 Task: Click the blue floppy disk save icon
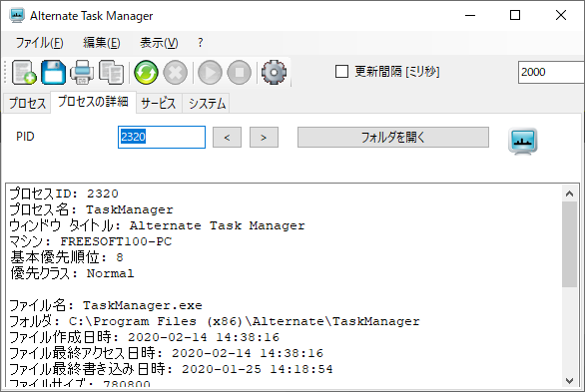click(53, 72)
